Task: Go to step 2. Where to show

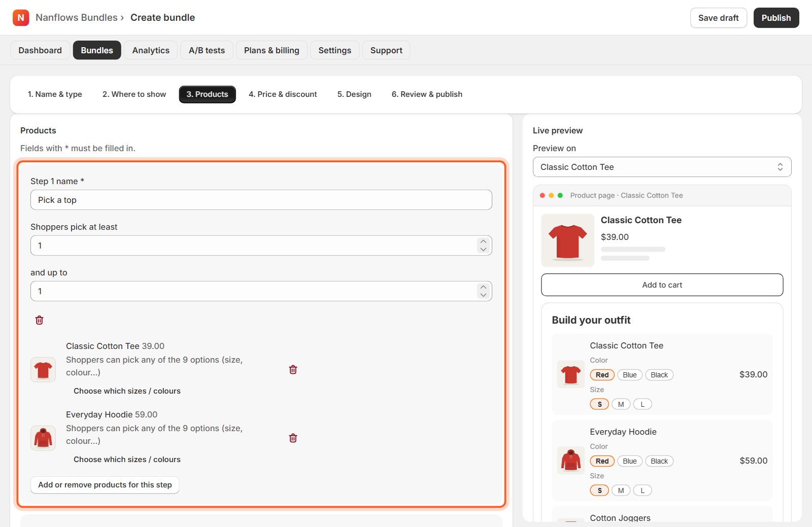Action: [134, 94]
